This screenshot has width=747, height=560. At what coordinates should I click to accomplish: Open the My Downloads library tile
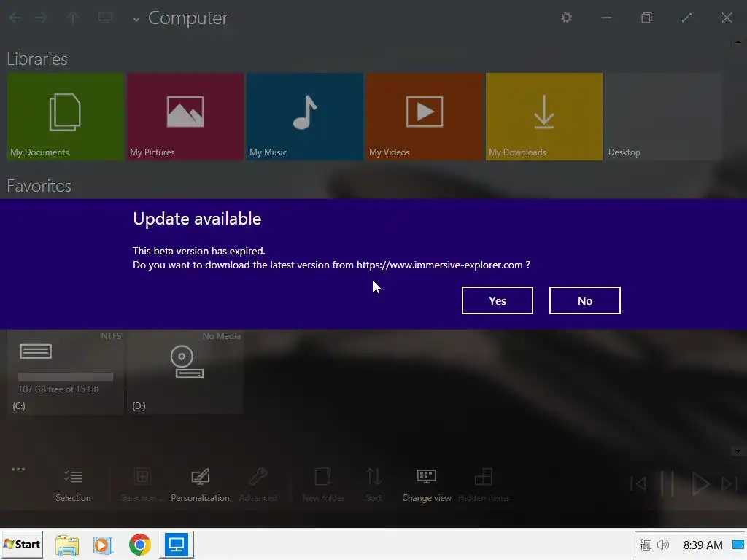pos(544,117)
